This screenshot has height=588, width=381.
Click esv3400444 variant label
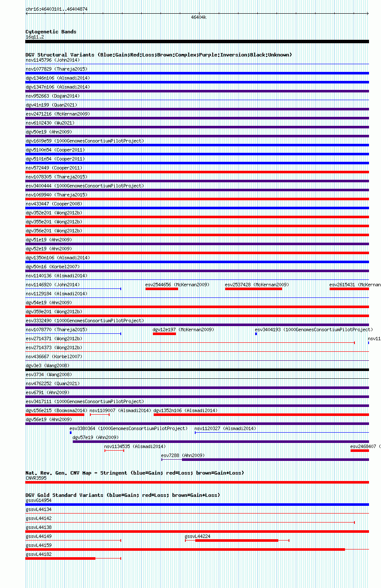coord(85,186)
